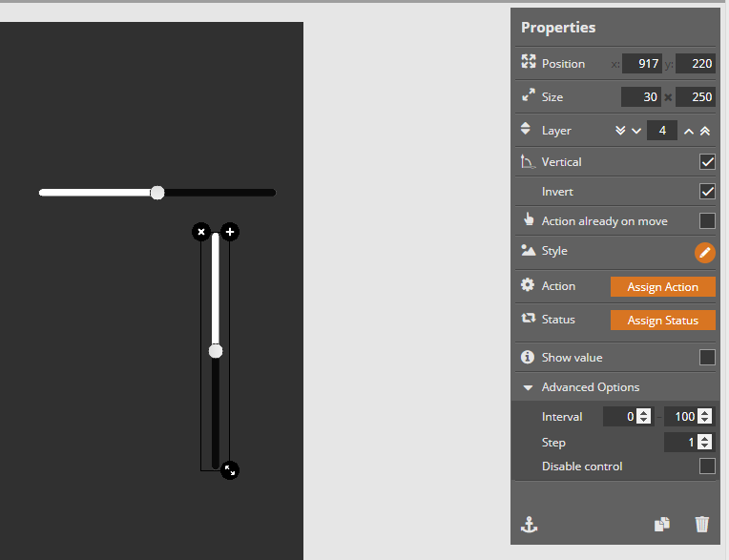Uncheck the Vertical checkbox
The width and height of the screenshot is (729, 560).
(x=707, y=162)
